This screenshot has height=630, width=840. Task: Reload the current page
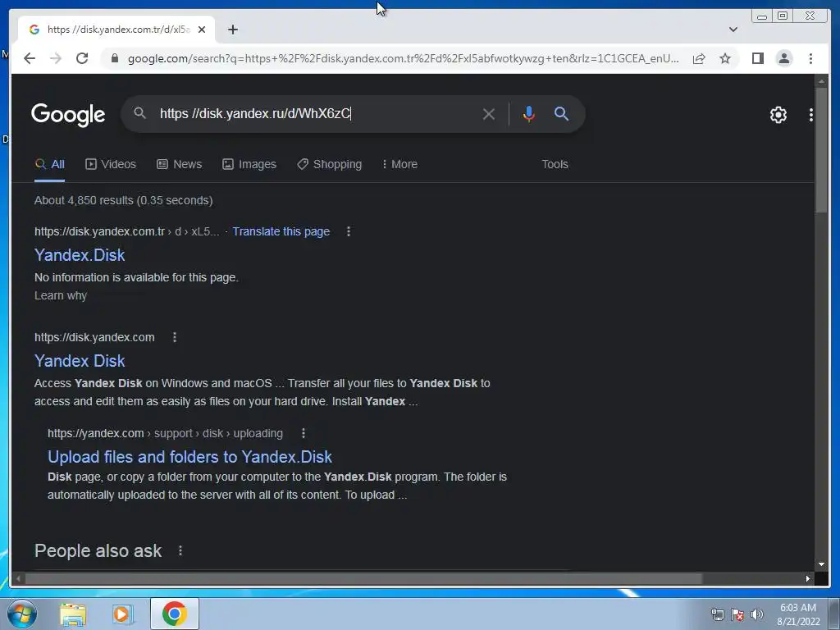82,58
